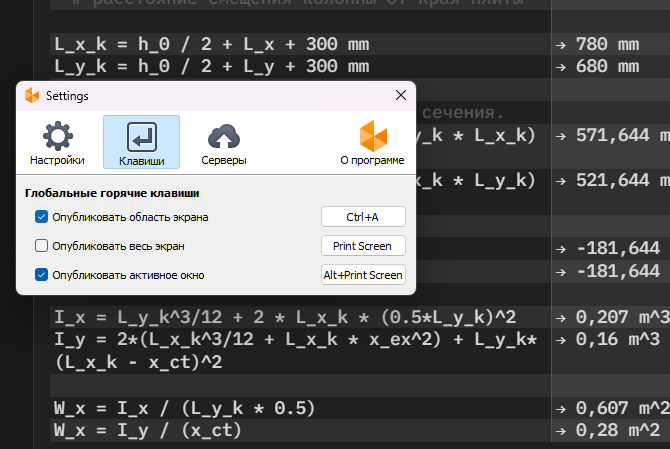The height and width of the screenshot is (449, 670).
Task: Enable Опубликовать весь экран checkbox
Action: click(41, 246)
